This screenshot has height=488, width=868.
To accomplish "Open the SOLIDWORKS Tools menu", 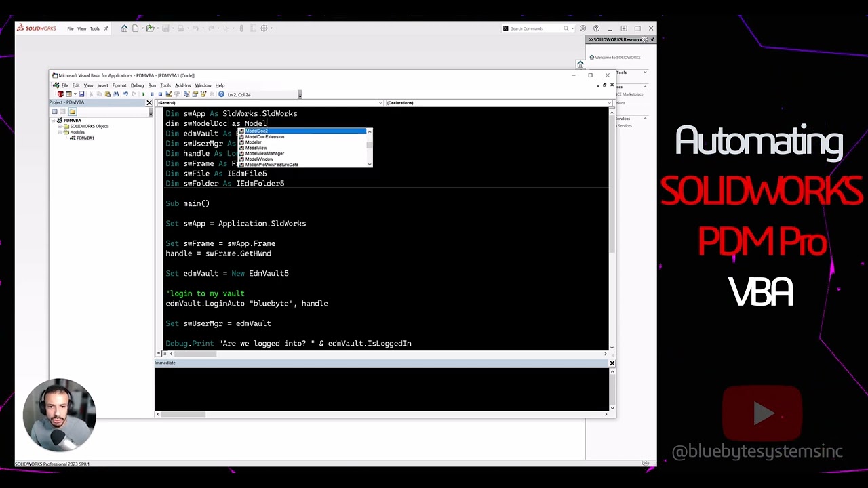I will (95, 28).
